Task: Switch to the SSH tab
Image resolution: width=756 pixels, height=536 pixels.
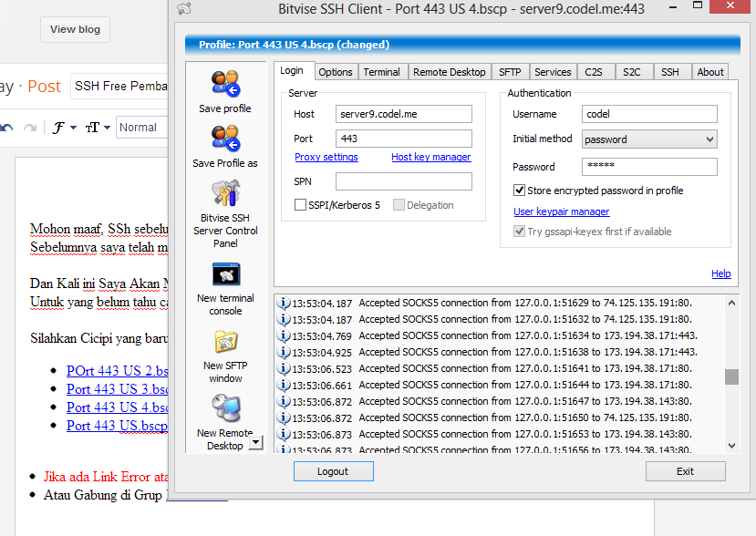Action: pos(670,72)
